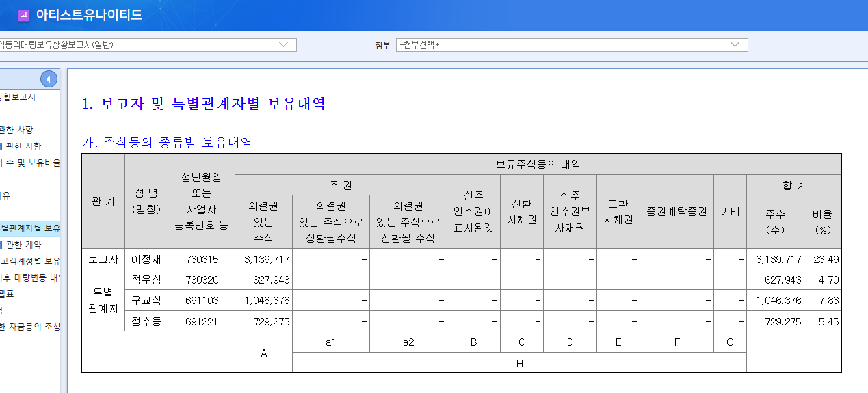Click the 기타 header cell
Screen dimensions: 868x393
(730, 212)
